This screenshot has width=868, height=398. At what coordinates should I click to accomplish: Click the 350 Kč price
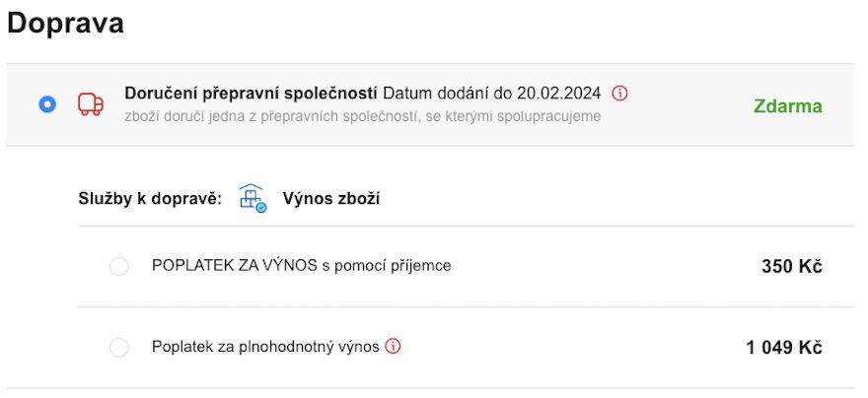[x=792, y=266]
